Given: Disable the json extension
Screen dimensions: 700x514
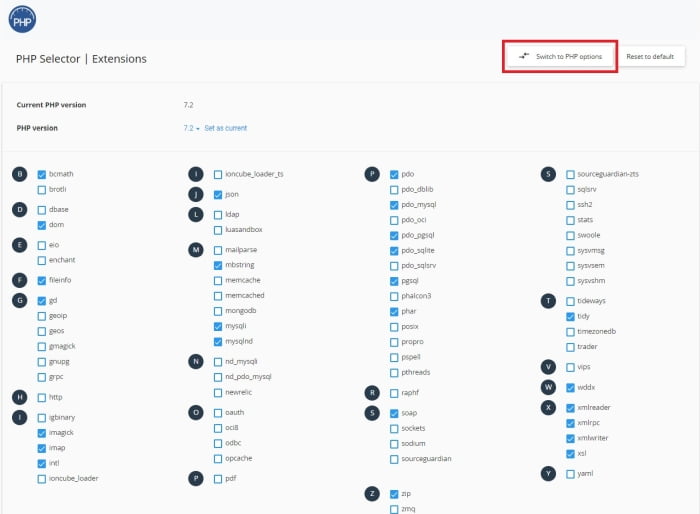Looking at the screenshot, I should click(x=218, y=195).
